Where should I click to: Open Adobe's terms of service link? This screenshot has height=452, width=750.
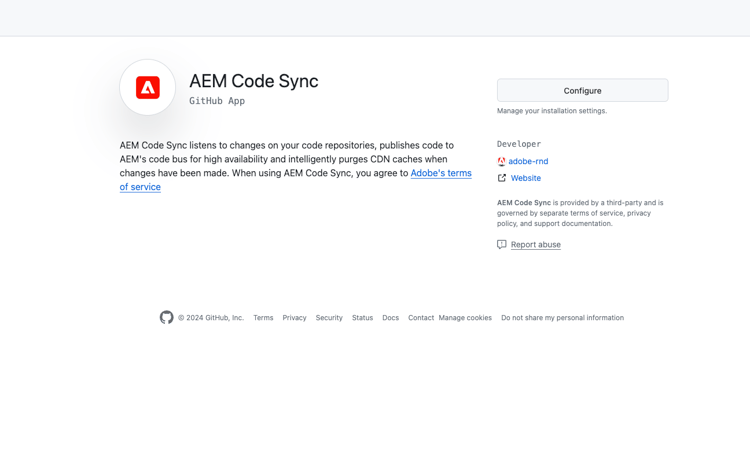click(x=440, y=173)
